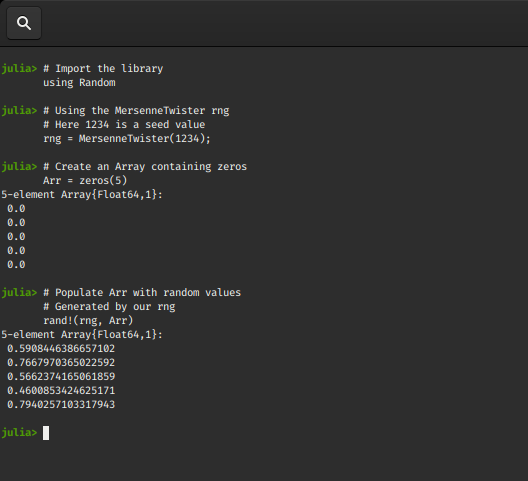Click the value 0.7667970365022592
This screenshot has height=481, width=528.
(x=61, y=363)
